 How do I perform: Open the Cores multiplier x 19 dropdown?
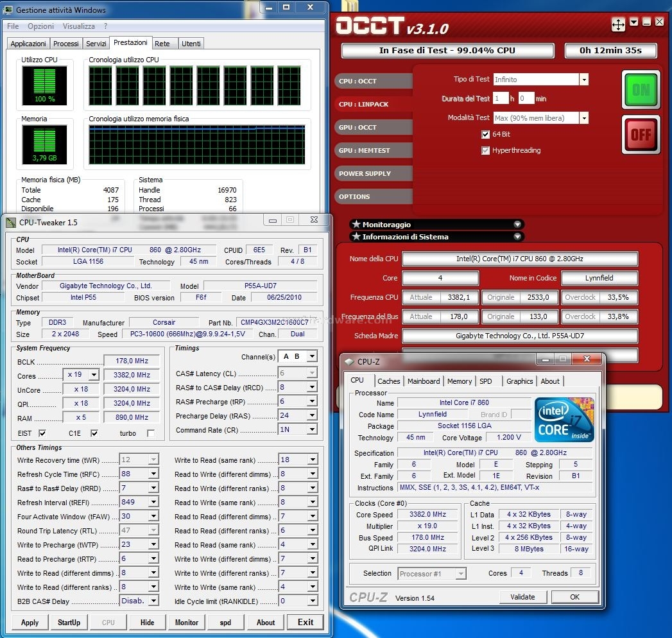coord(94,375)
